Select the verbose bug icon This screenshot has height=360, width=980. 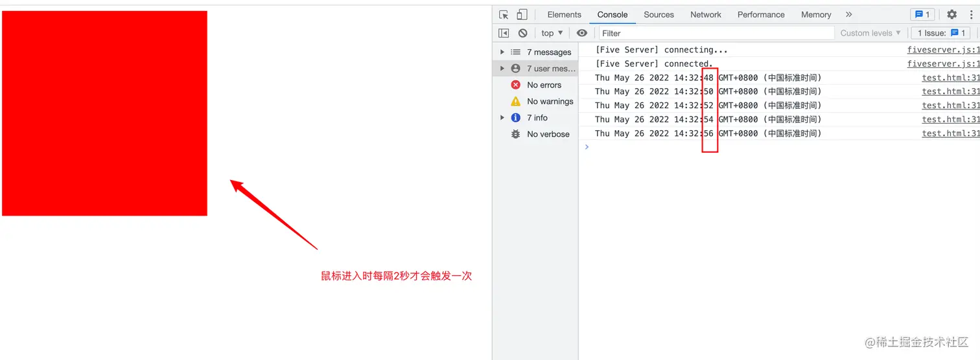(x=515, y=134)
